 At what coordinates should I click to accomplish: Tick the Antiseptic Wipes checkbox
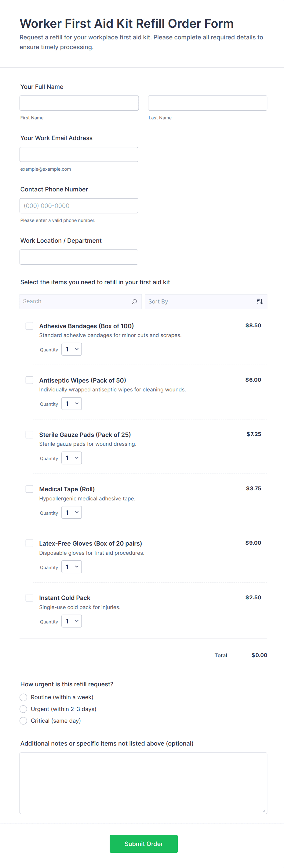[30, 380]
